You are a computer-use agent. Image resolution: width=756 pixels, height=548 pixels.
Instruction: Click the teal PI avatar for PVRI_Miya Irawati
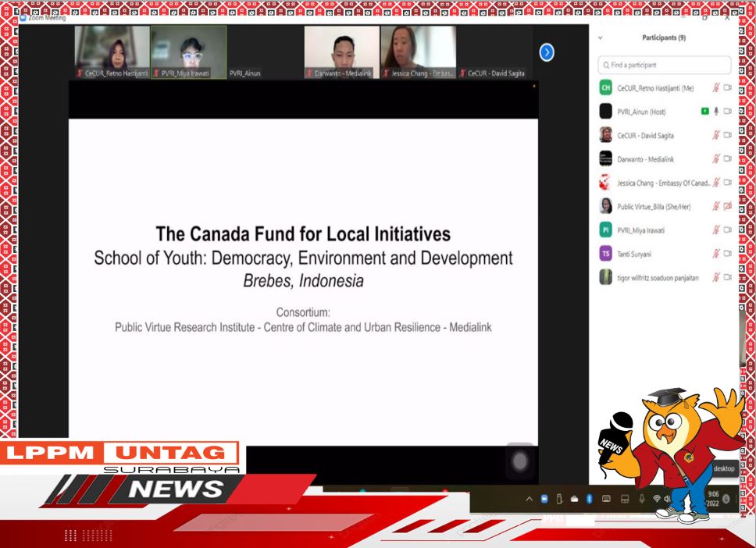(605, 230)
